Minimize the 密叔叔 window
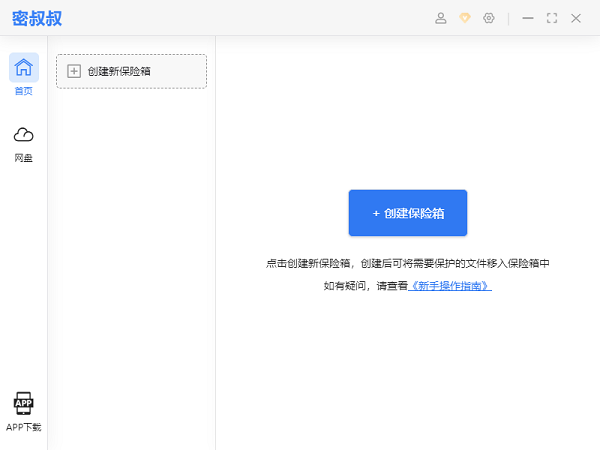 (528, 18)
